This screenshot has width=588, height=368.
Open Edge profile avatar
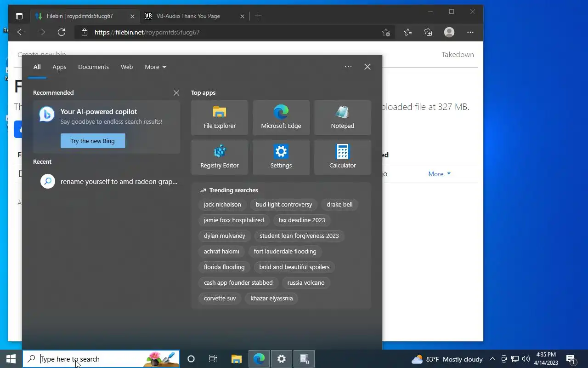coord(449,32)
